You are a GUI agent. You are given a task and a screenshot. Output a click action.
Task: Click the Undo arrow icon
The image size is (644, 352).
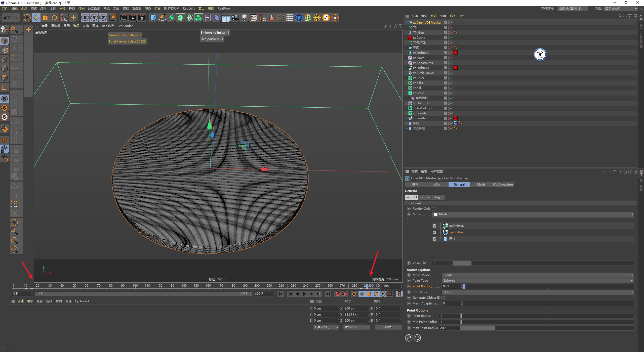click(7, 17)
